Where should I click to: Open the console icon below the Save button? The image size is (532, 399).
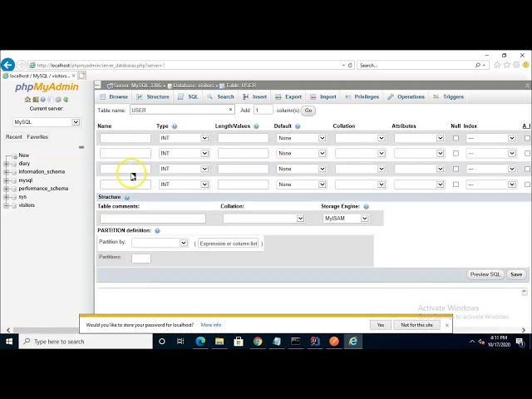[x=525, y=293]
